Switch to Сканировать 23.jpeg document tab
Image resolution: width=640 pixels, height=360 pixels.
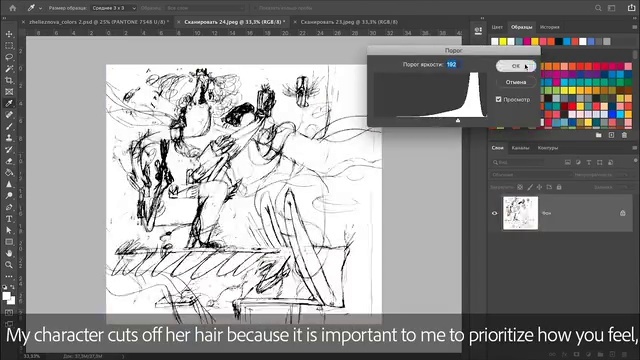coord(349,22)
